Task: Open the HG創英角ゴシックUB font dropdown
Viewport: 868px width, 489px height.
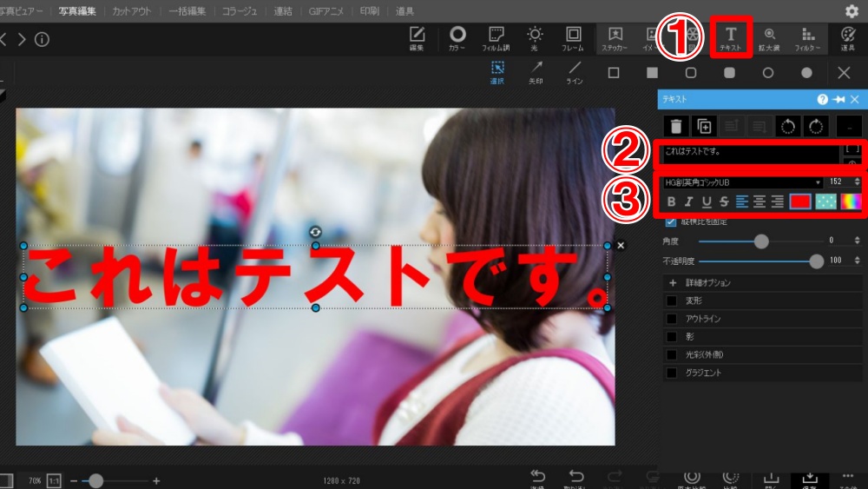Action: (743, 182)
